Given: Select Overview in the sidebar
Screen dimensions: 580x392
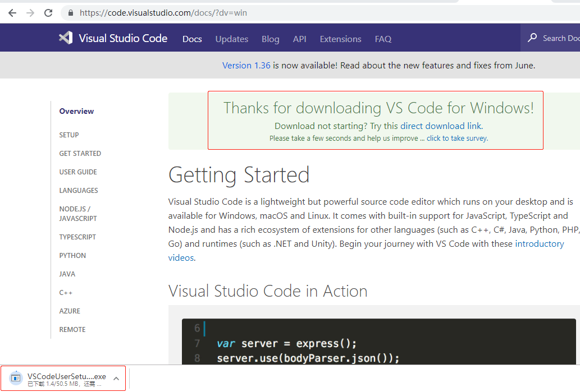Looking at the screenshot, I should [x=76, y=111].
